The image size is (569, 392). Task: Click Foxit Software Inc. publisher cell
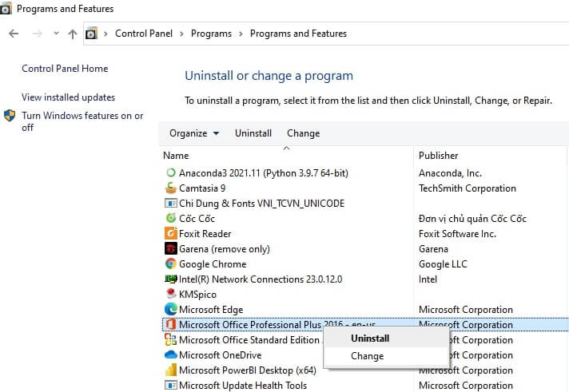pos(457,234)
